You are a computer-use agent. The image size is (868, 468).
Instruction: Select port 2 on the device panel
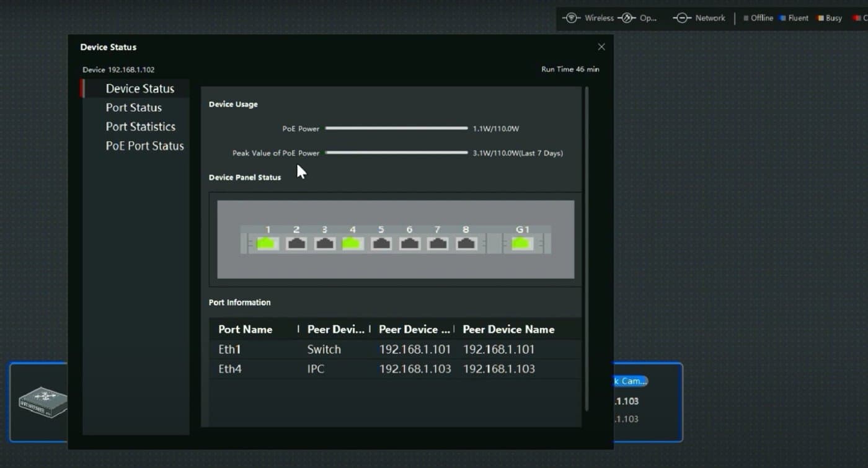296,243
